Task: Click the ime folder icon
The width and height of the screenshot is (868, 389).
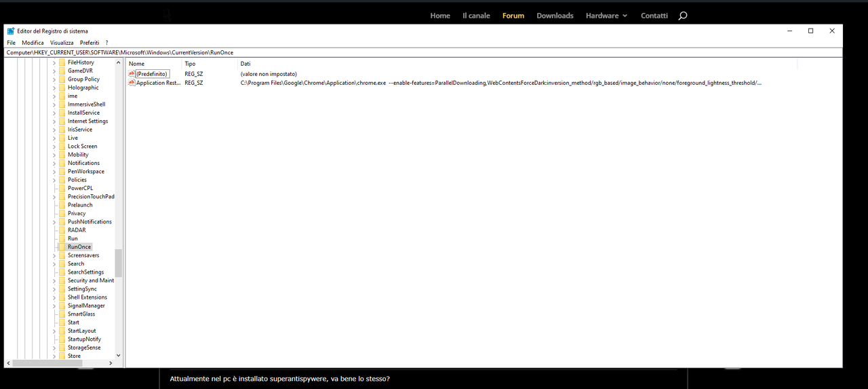Action: pyautogui.click(x=62, y=96)
